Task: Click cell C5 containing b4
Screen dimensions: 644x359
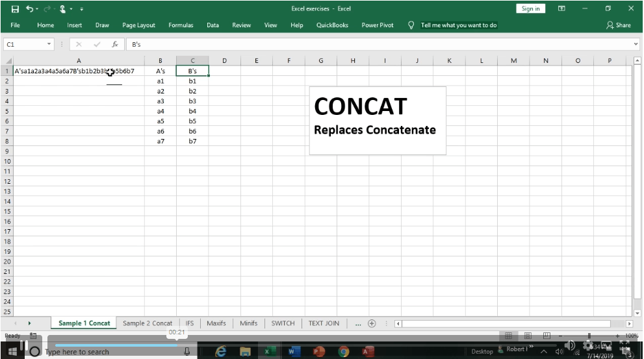Action: point(192,111)
